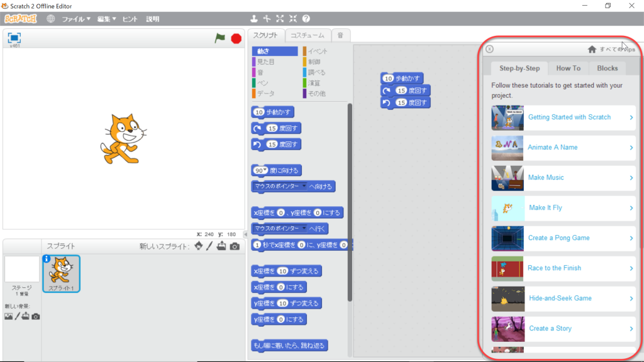Select the スプライト1 cat sprite thumbnail
The image size is (644, 362).
[x=61, y=274]
